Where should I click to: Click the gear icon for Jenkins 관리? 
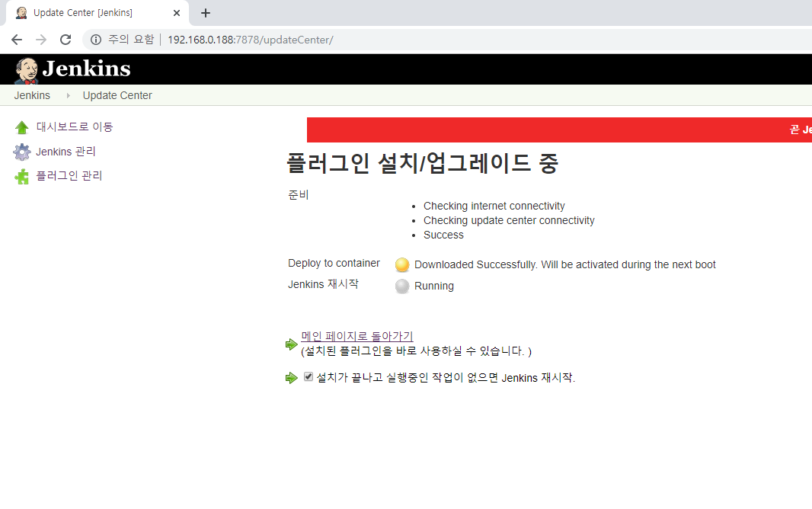click(x=22, y=152)
